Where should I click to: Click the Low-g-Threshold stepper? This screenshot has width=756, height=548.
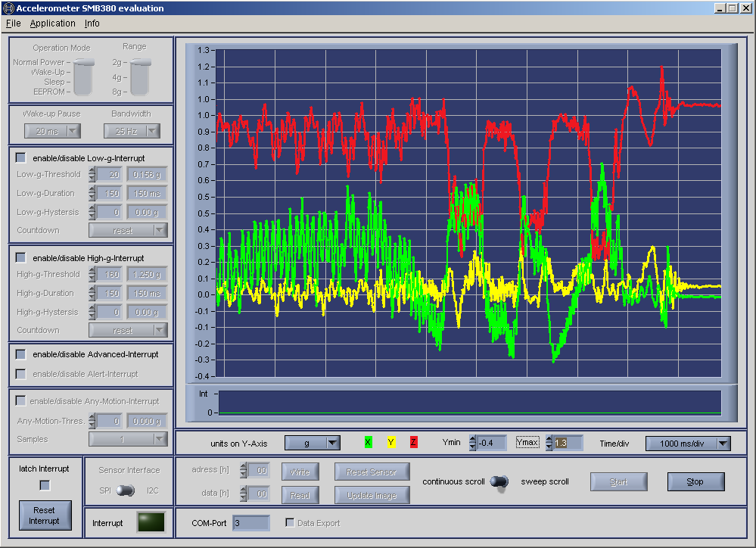(92, 174)
